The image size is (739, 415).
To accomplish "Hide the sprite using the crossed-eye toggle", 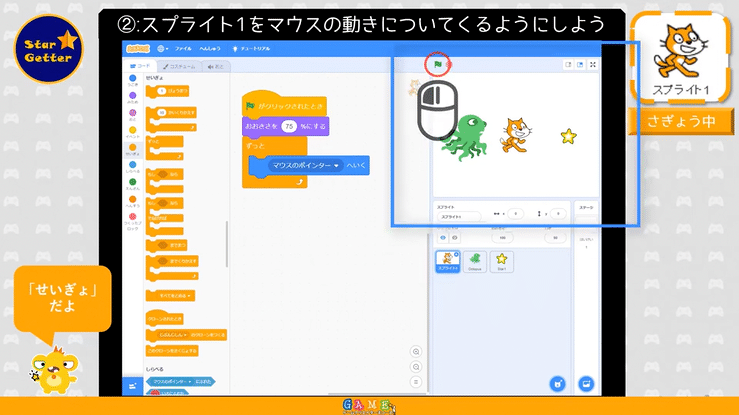I will (454, 238).
